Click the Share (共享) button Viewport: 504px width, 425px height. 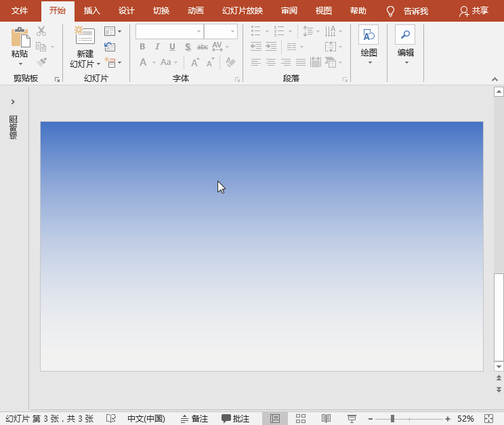474,11
